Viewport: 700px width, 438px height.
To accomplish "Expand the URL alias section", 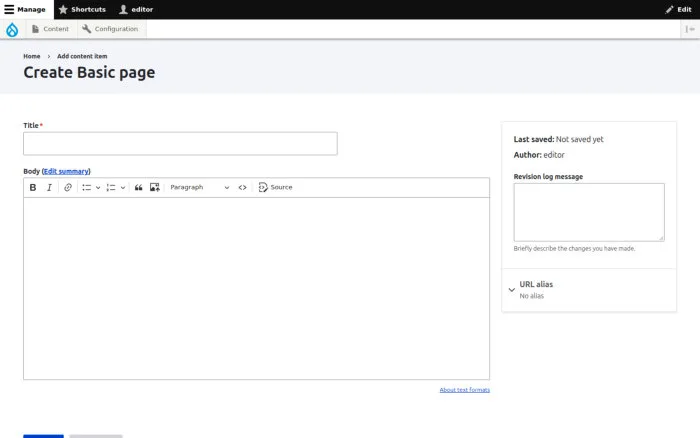I will pyautogui.click(x=589, y=290).
